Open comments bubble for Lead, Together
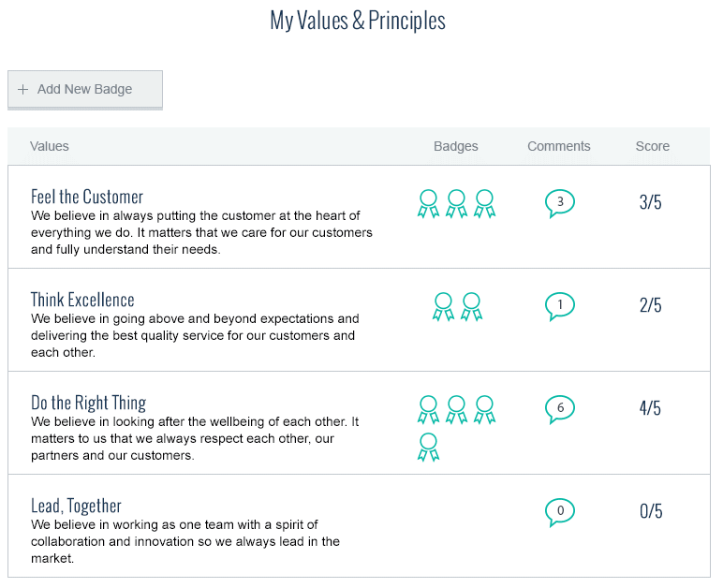This screenshot has height=588, width=723. tap(560, 511)
